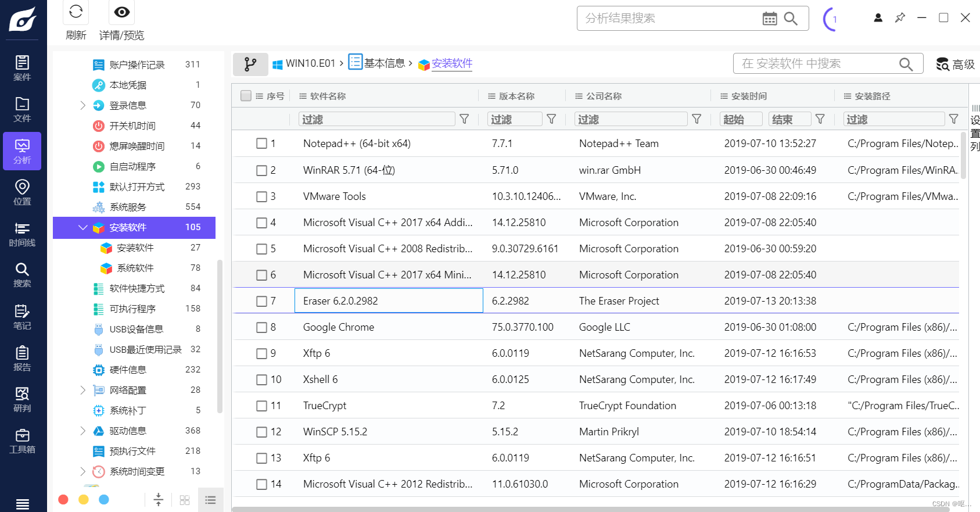The width and height of the screenshot is (980, 512).
Task: Click the pin window icon
Action: [900, 18]
